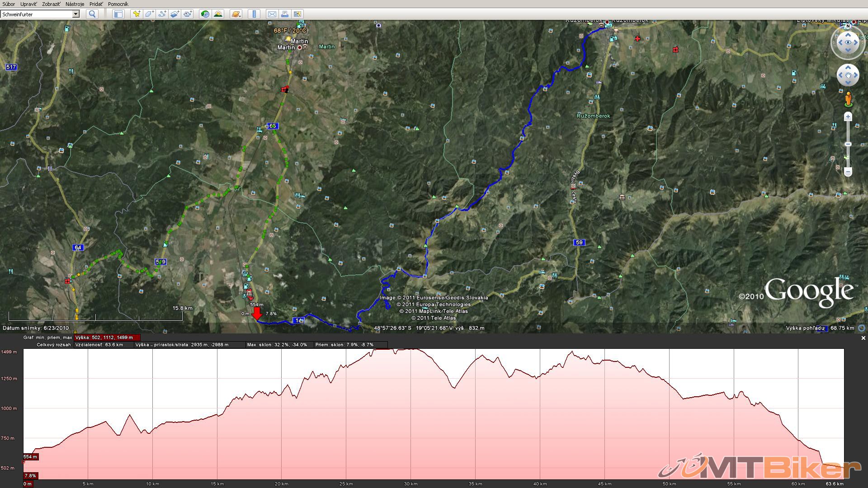Add a path using the toolbar icon
This screenshot has height=488, width=868.
[x=162, y=14]
